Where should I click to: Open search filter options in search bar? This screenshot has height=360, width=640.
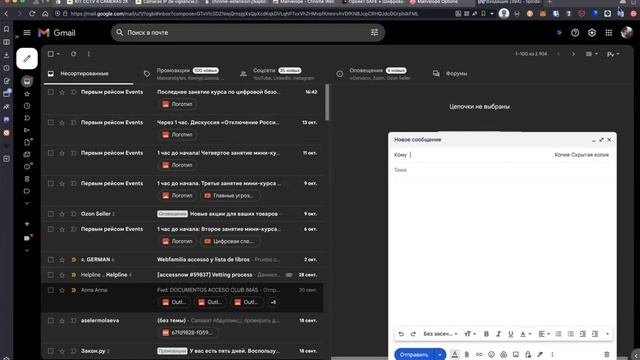374,32
